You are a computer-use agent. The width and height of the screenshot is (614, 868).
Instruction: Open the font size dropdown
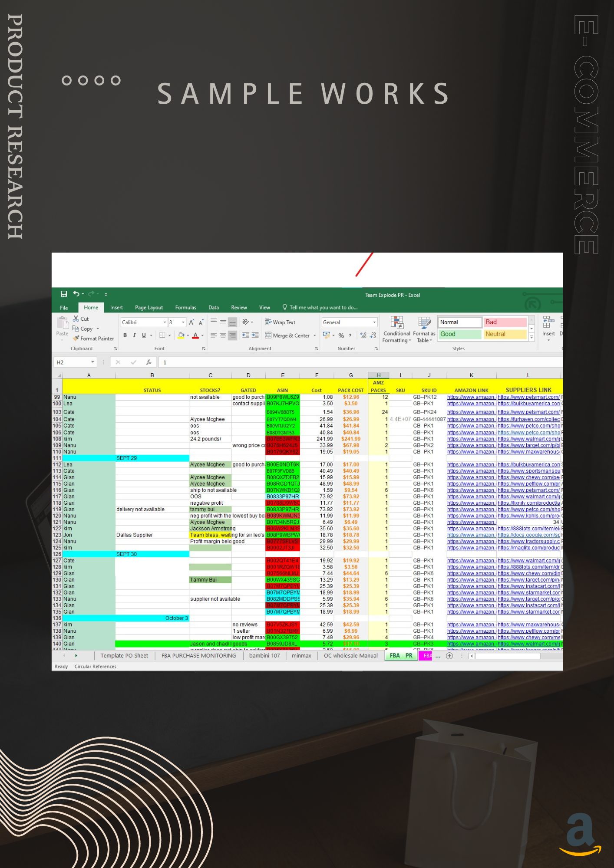tap(183, 322)
